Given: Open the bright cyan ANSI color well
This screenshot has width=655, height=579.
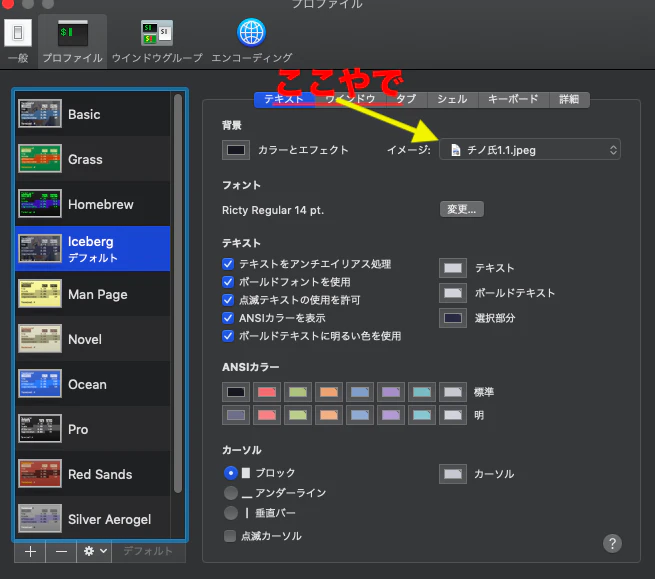Looking at the screenshot, I should (422, 415).
